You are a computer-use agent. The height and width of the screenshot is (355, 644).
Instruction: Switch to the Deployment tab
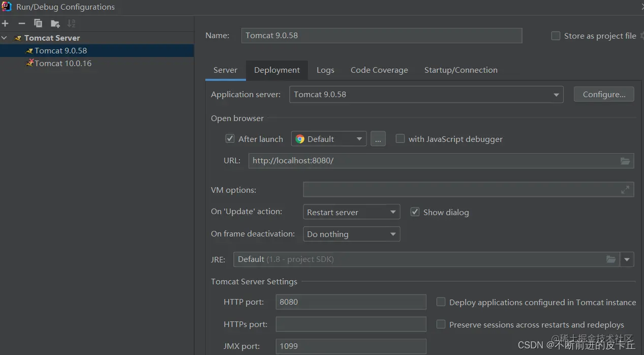coord(277,70)
